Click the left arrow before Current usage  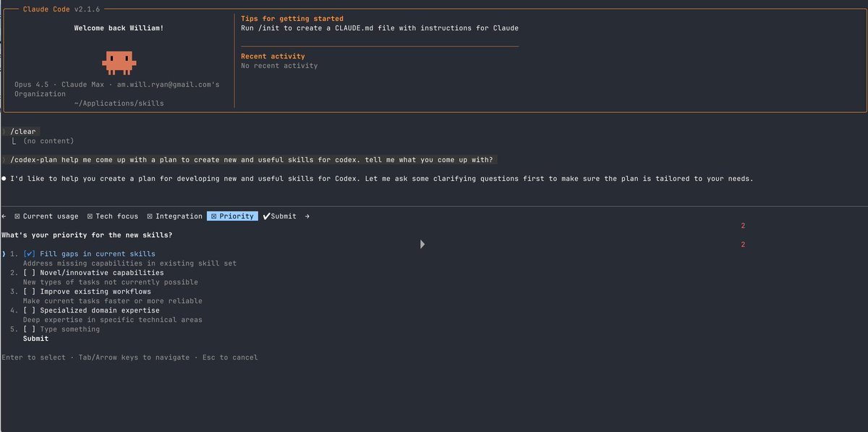pos(5,216)
